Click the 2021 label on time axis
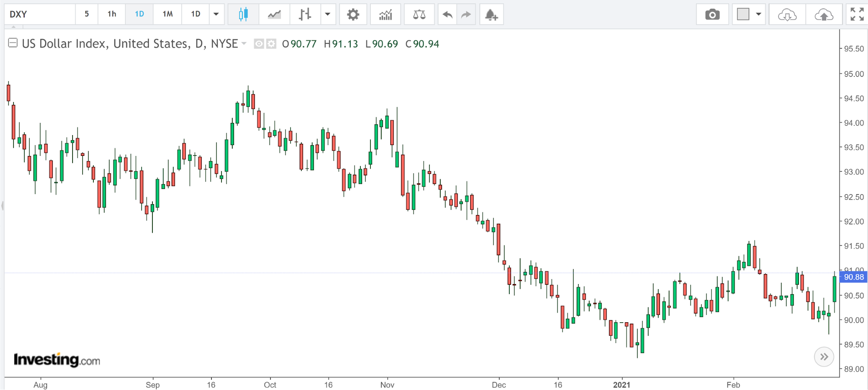This screenshot has height=390, width=868. (621, 385)
